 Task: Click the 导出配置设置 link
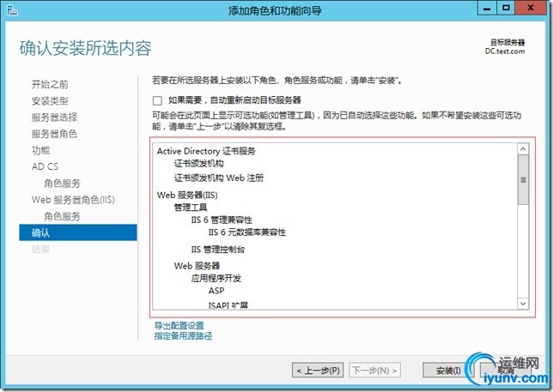tap(179, 325)
